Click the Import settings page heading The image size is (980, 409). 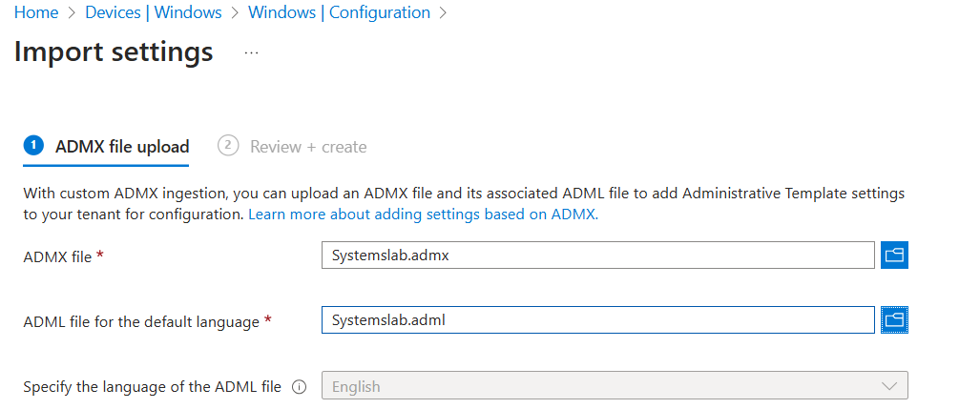point(114,51)
